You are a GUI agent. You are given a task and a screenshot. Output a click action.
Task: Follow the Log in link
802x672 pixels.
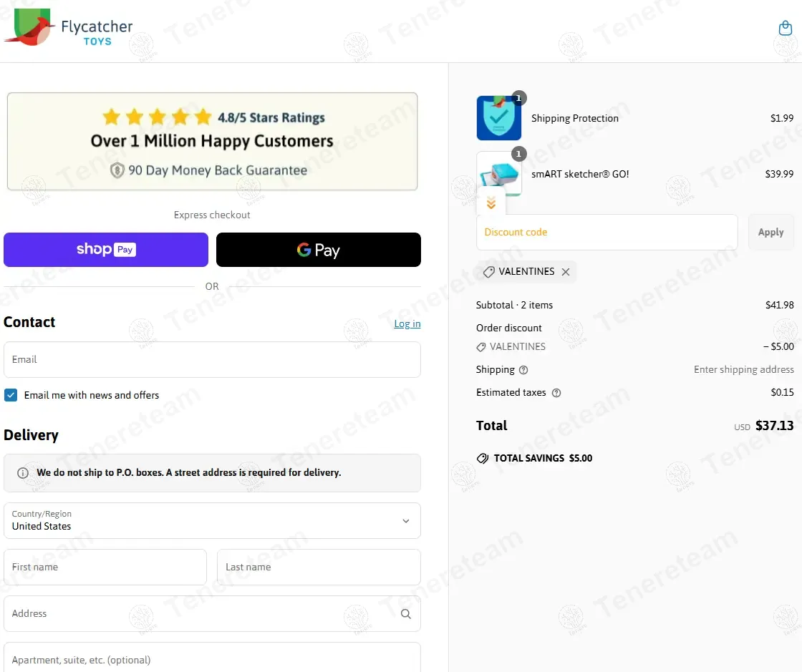click(407, 323)
